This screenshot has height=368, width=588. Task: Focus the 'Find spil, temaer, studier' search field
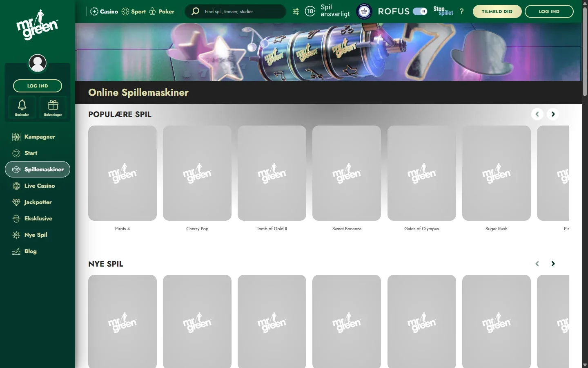236,11
